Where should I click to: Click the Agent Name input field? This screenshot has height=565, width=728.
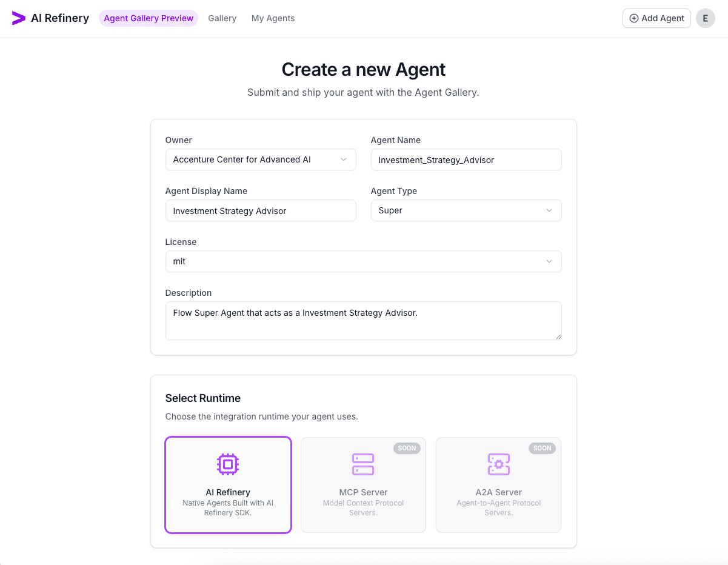tap(466, 159)
